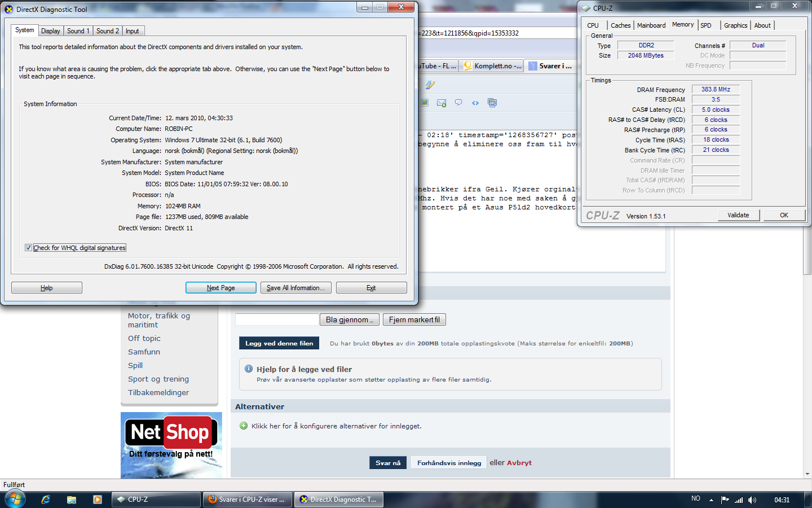Click the file path input field for attachment
The width and height of the screenshot is (812, 508).
pos(277,319)
